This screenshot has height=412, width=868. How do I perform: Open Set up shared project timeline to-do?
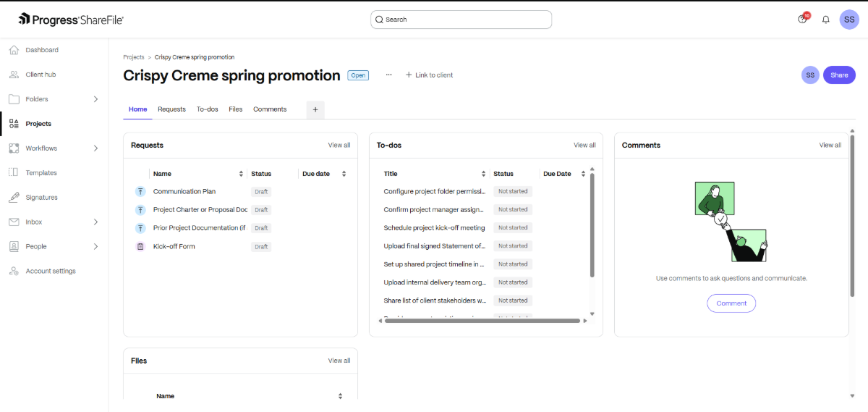tap(434, 264)
